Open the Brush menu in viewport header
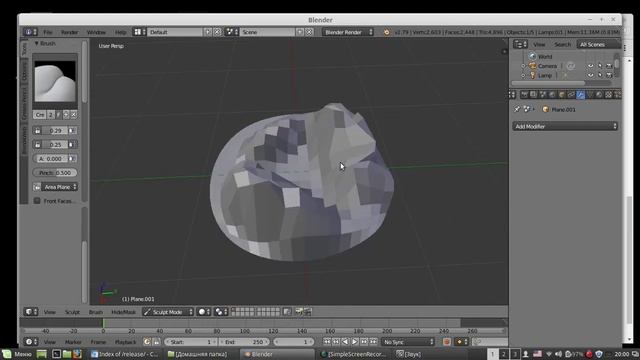This screenshot has width=640, height=360. [x=96, y=312]
